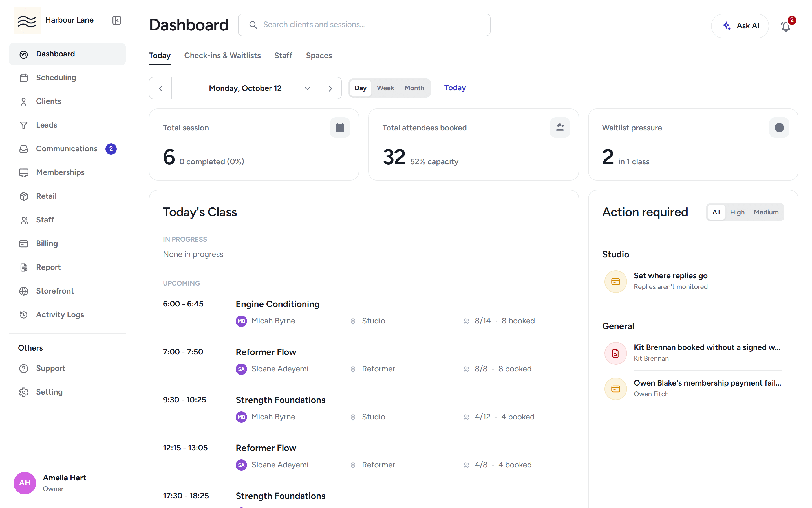Switch to Check-ins & Waitlists tab
Image resolution: width=812 pixels, height=508 pixels.
(222, 55)
